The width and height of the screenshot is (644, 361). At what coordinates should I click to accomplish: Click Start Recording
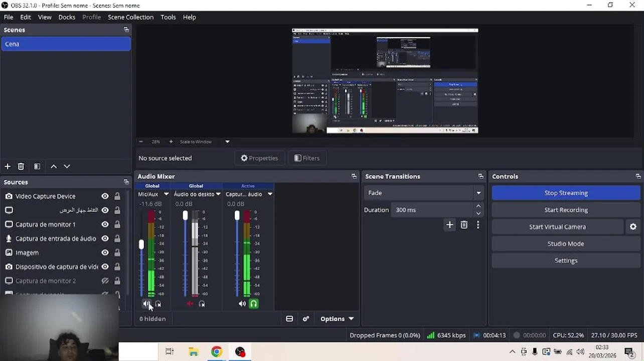tap(566, 210)
